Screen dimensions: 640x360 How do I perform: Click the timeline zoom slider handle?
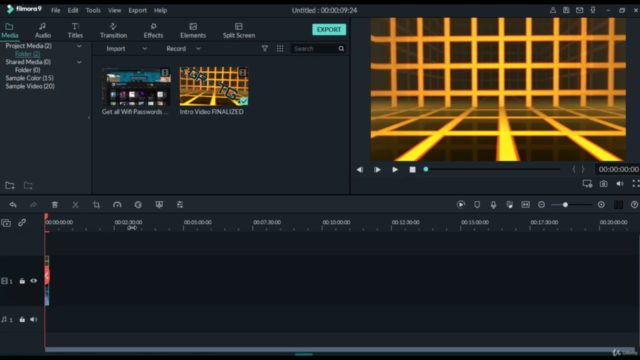pos(565,204)
